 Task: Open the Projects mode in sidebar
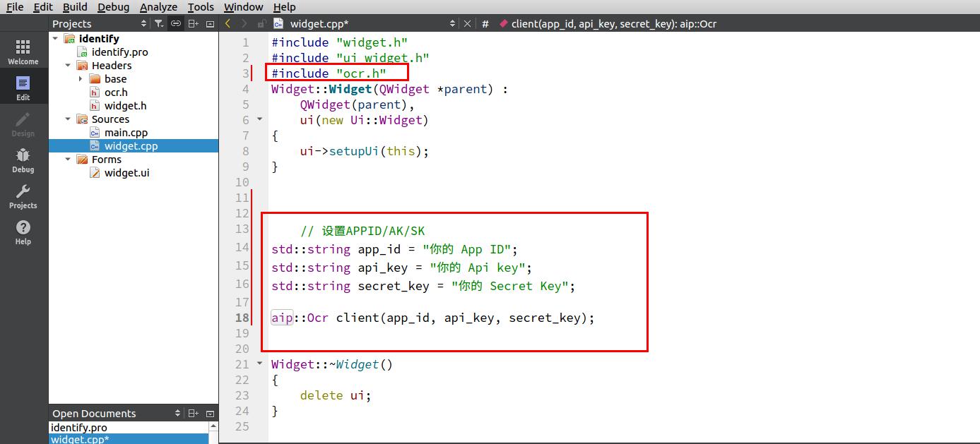(23, 196)
